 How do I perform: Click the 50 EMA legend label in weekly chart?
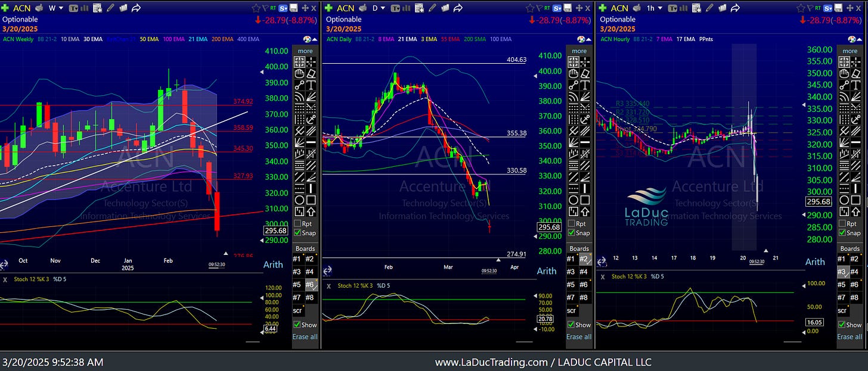[x=149, y=39]
